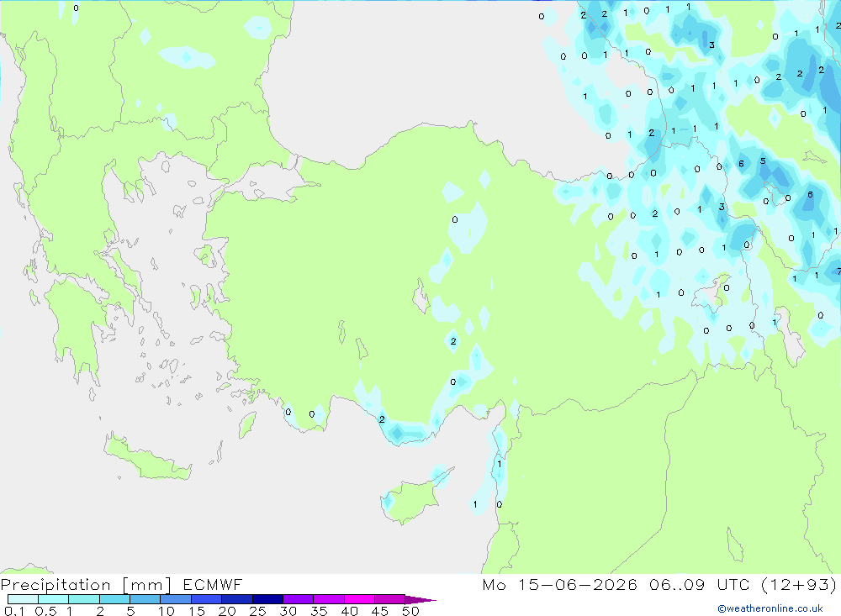Click the '50' legend scale label
Image resolution: width=841 pixels, height=616 pixels.
point(410,611)
